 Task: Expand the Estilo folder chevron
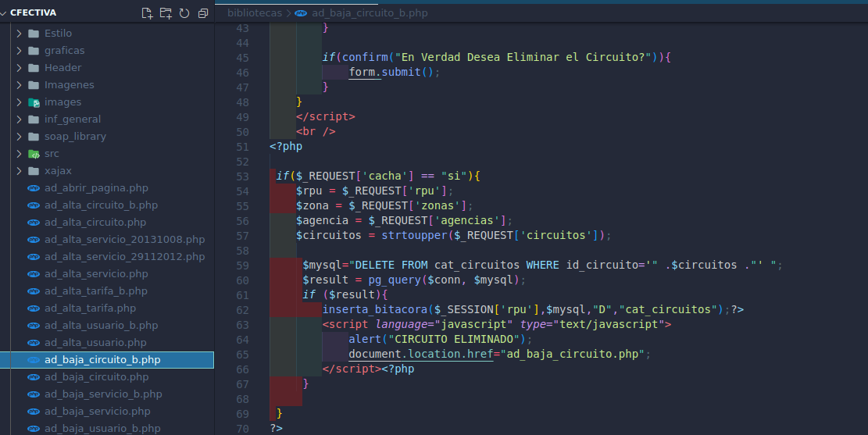(x=20, y=34)
